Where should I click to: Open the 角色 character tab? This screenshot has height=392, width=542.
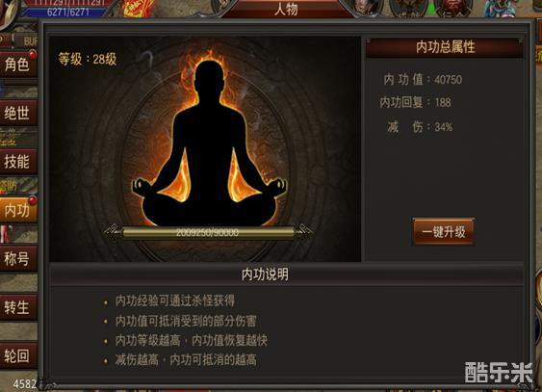[x=18, y=65]
